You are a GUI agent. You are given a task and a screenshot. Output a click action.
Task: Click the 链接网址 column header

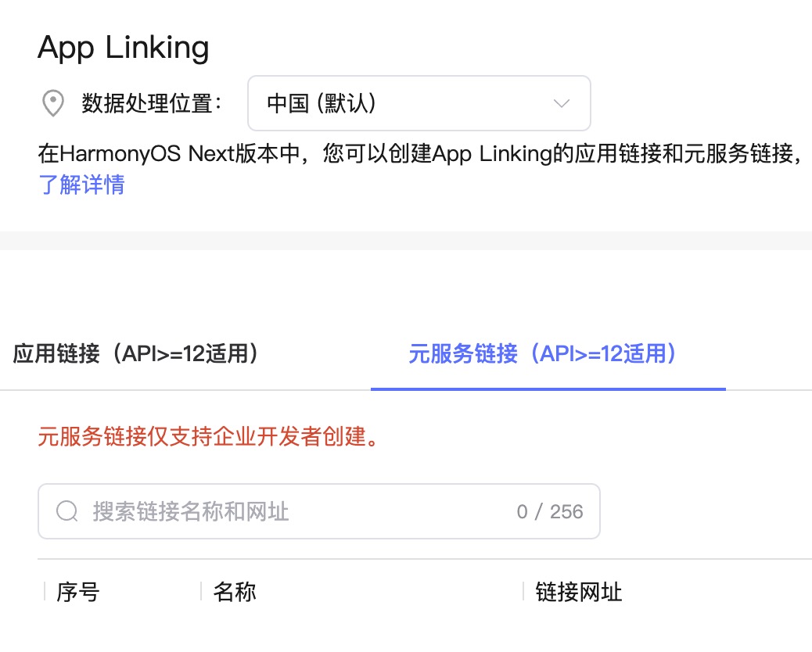pyautogui.click(x=578, y=592)
